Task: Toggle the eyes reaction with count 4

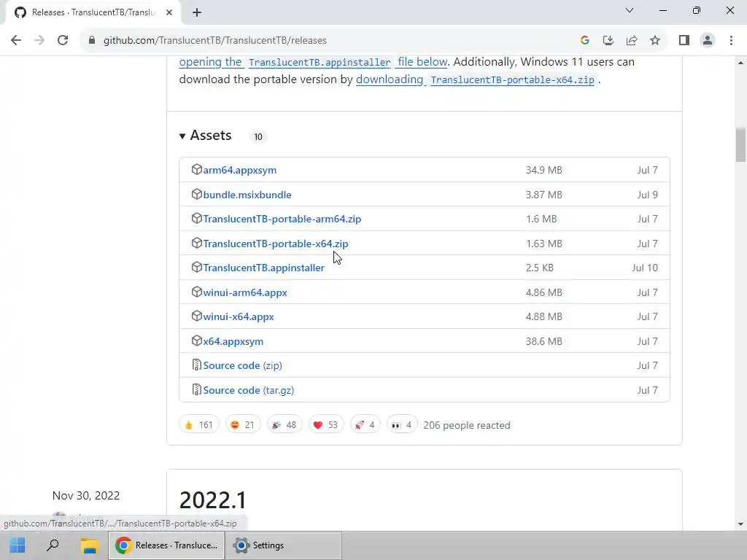Action: click(x=402, y=425)
